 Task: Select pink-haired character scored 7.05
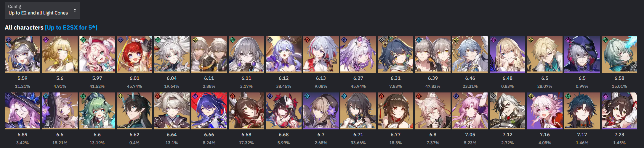click(470, 111)
